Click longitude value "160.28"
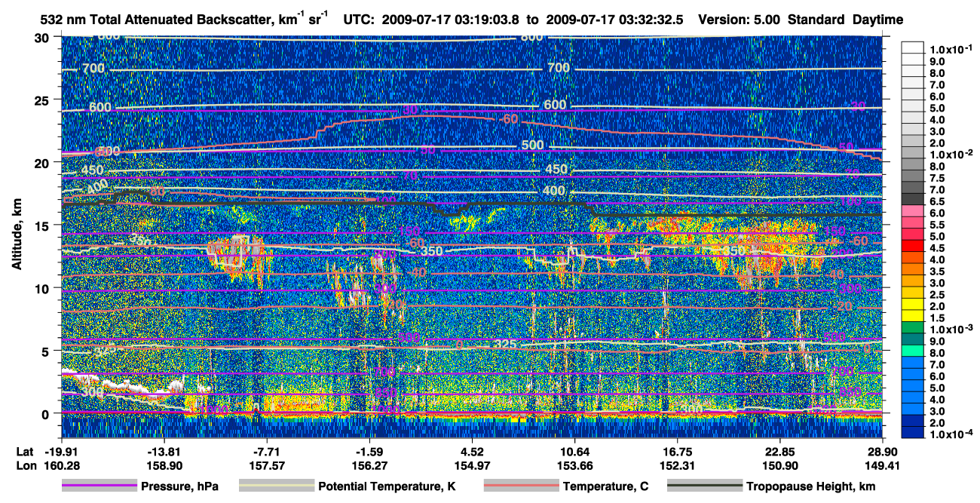 click(61, 465)
